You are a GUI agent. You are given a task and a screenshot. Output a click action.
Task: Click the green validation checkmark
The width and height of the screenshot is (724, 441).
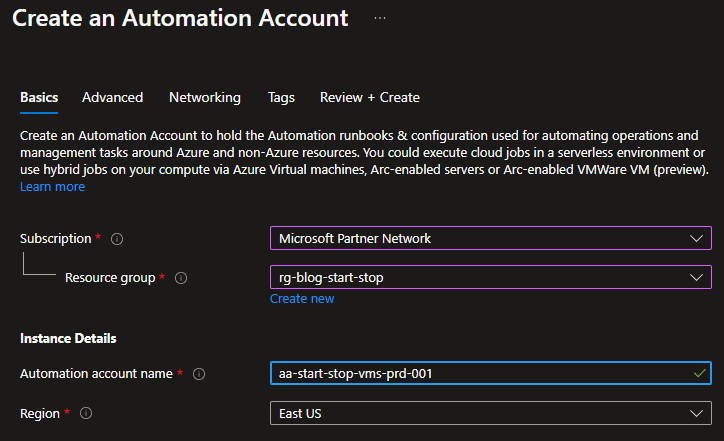click(x=698, y=373)
